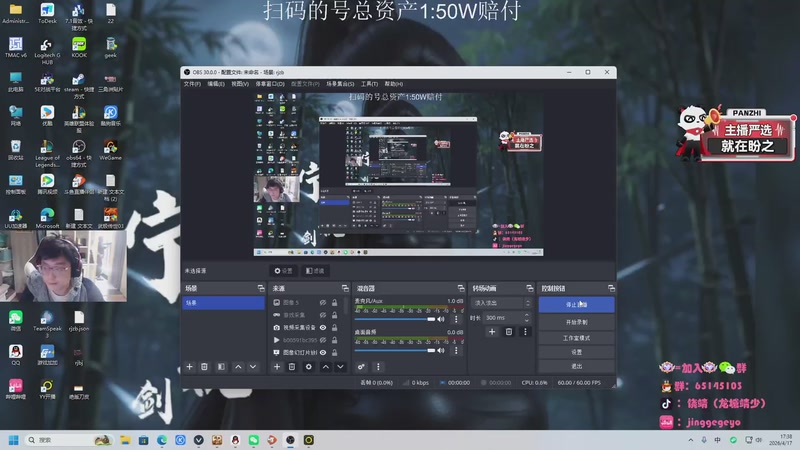The image size is (800, 450).
Task: Select the rjzb.json desktop file
Action: pyautogui.click(x=79, y=321)
